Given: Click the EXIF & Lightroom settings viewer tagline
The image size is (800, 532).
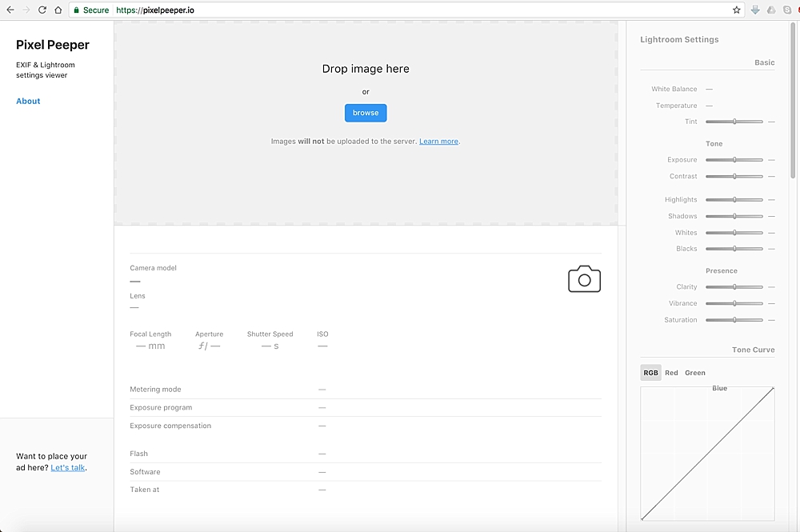Looking at the screenshot, I should pyautogui.click(x=46, y=70).
